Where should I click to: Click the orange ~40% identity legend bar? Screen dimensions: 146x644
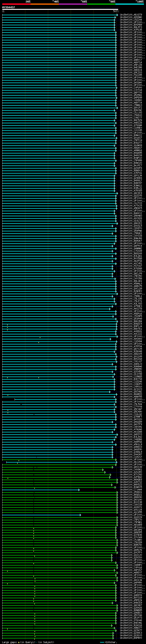pos(45,4)
